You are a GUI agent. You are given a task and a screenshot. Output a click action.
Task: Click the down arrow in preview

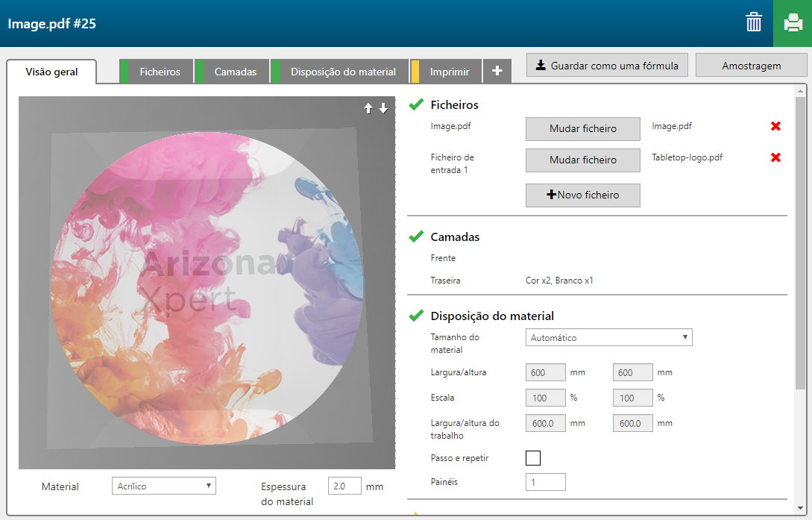tap(383, 108)
